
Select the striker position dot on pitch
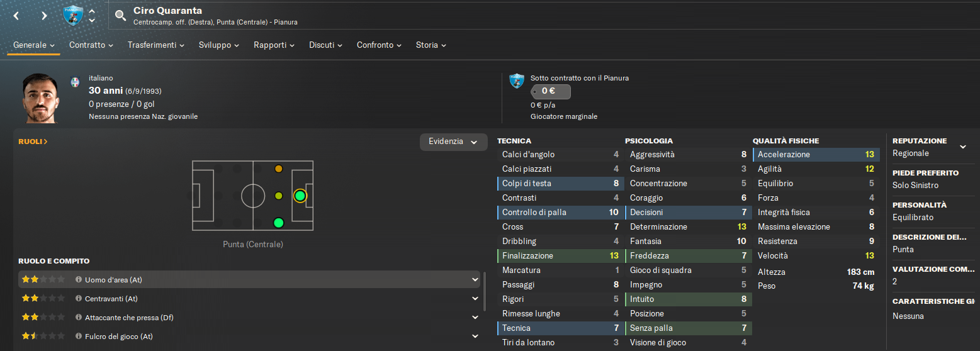[x=300, y=196]
